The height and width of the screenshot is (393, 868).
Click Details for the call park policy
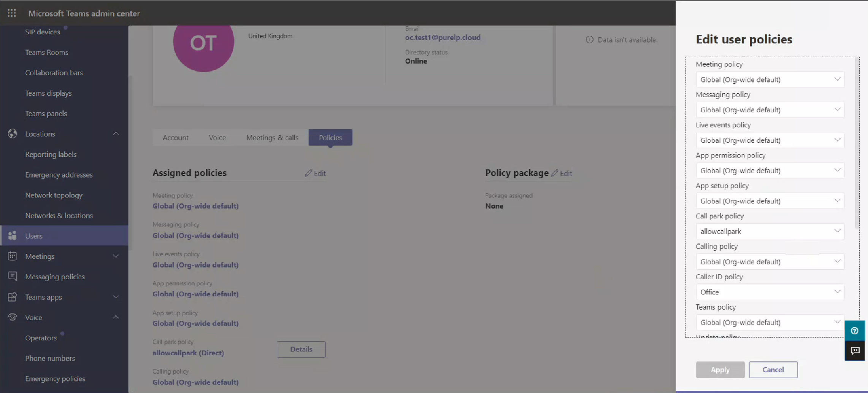[x=301, y=349]
